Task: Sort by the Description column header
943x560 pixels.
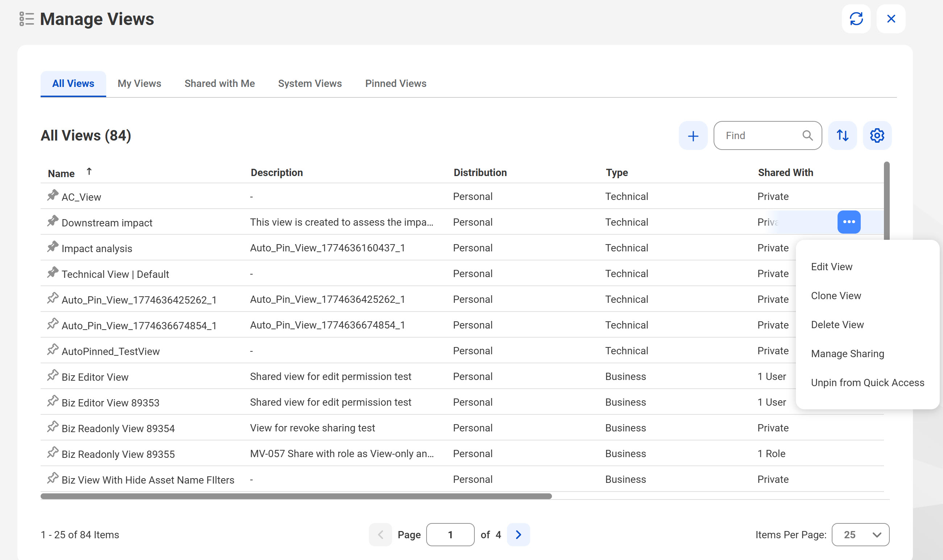Action: 277,173
